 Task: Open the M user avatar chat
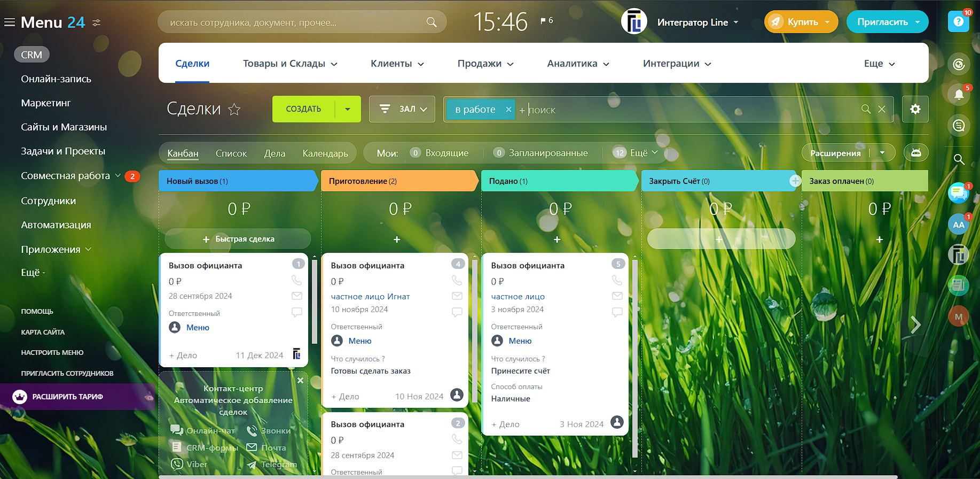pos(959,316)
